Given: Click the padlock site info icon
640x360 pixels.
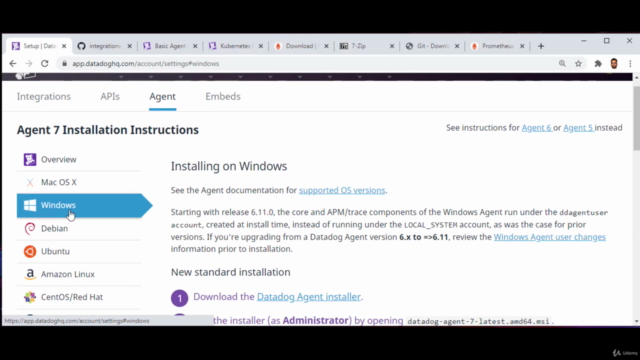Looking at the screenshot, I should [64, 64].
